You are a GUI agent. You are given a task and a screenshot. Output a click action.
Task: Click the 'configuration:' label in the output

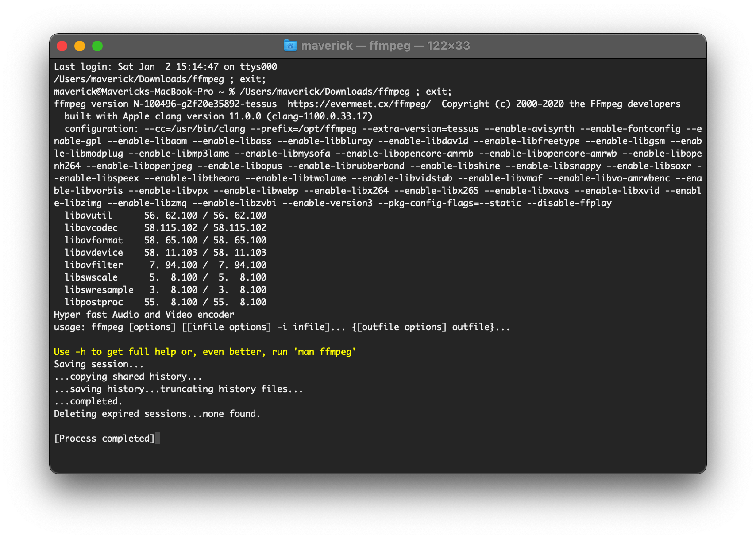pos(101,129)
